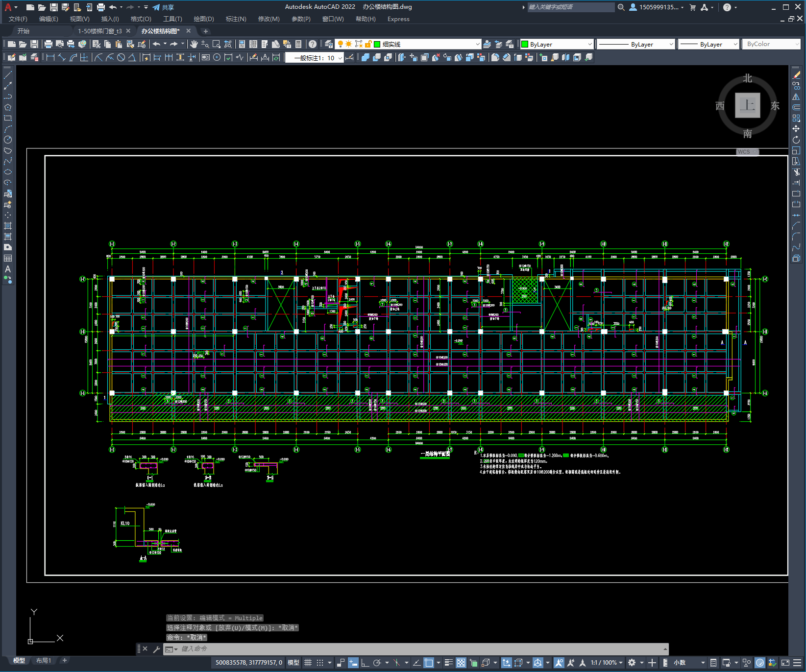Click the 共享 share button
This screenshot has width=806, height=672.
pos(163,7)
